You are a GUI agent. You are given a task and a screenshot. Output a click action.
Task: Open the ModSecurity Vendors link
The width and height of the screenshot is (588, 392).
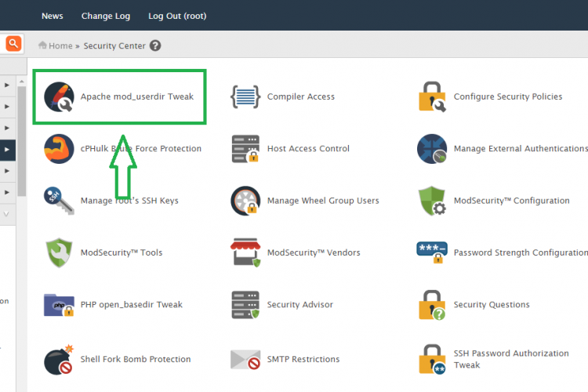pyautogui.click(x=314, y=252)
